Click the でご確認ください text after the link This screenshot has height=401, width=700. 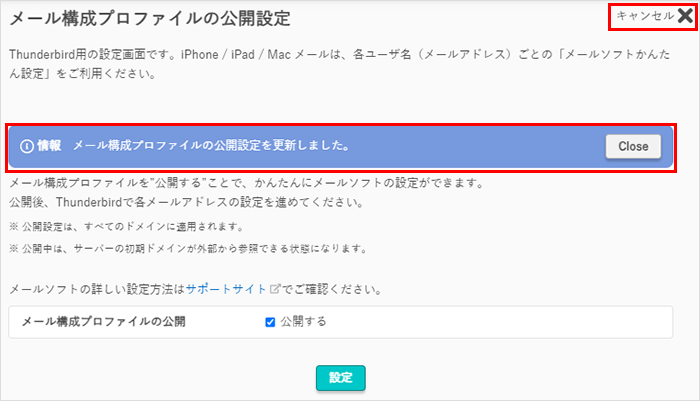331,290
